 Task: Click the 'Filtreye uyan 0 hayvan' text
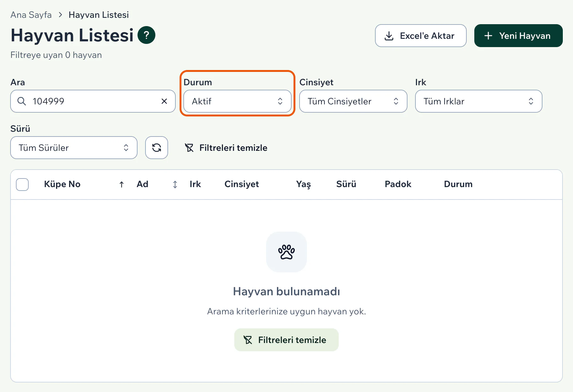(x=56, y=55)
